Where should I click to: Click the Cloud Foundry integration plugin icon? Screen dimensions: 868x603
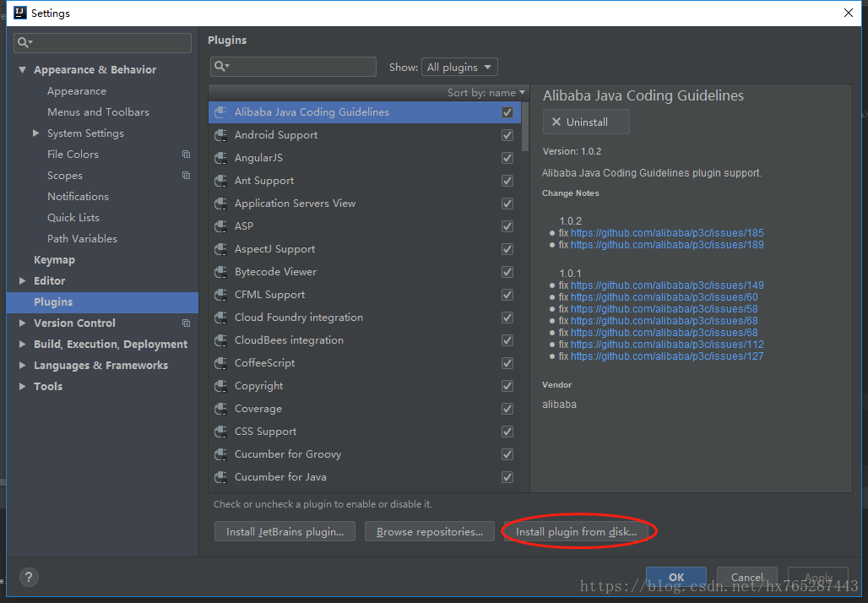point(220,318)
